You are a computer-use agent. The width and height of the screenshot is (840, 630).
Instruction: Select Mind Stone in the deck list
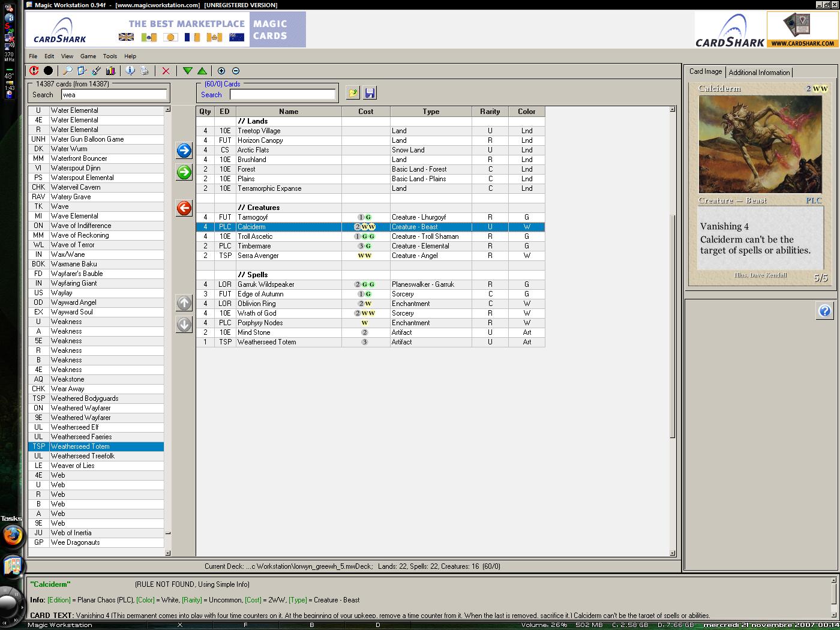[370, 332]
